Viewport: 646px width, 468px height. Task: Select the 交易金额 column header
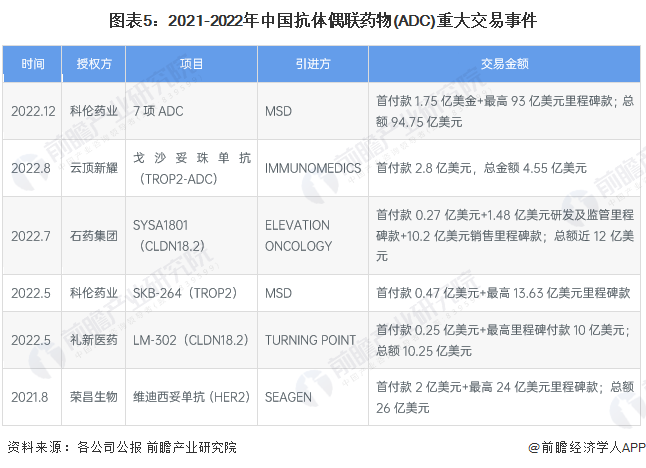(505, 64)
